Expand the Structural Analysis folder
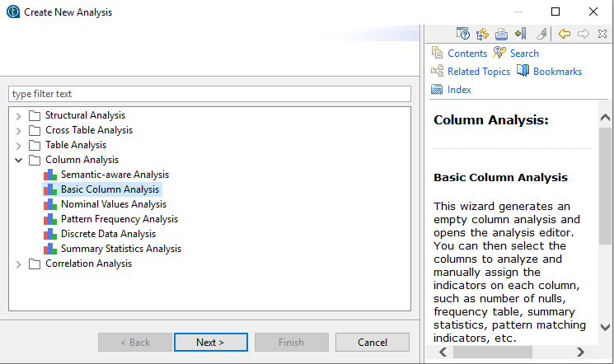This screenshot has height=364, width=614. pos(19,115)
